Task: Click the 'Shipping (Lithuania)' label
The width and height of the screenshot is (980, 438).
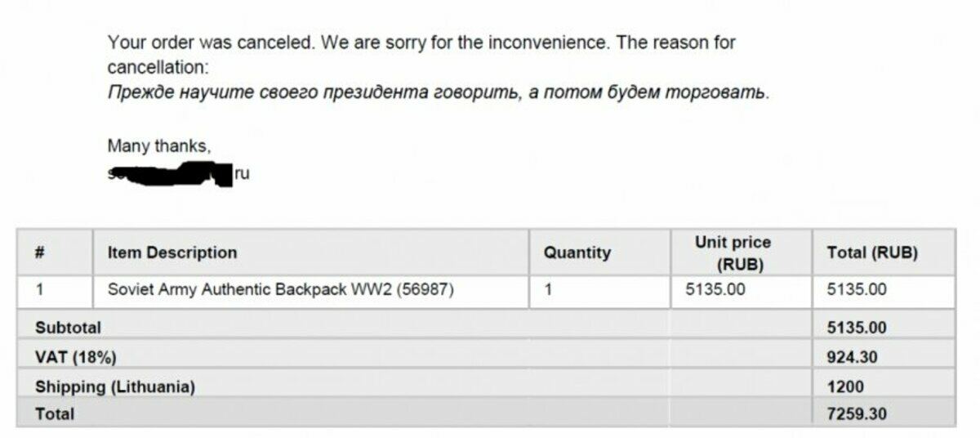Action: pyautogui.click(x=115, y=387)
